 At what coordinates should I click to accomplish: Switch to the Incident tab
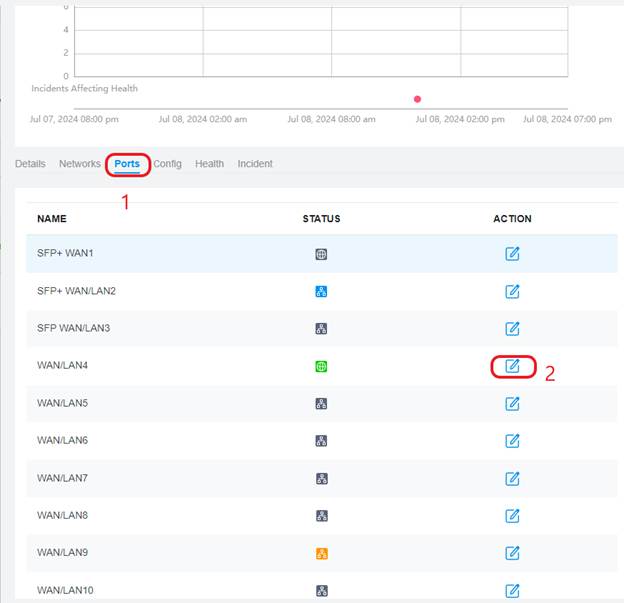click(x=255, y=164)
